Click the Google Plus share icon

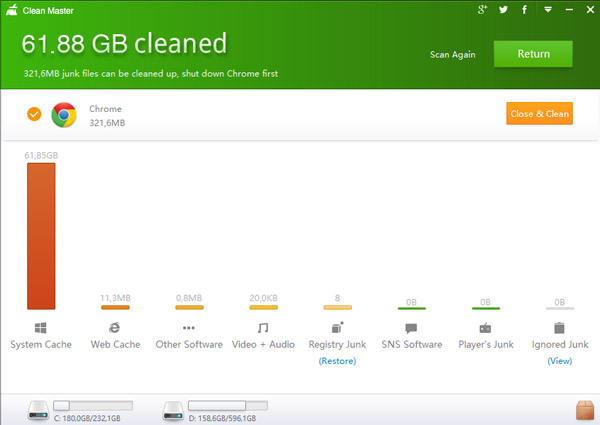click(482, 10)
